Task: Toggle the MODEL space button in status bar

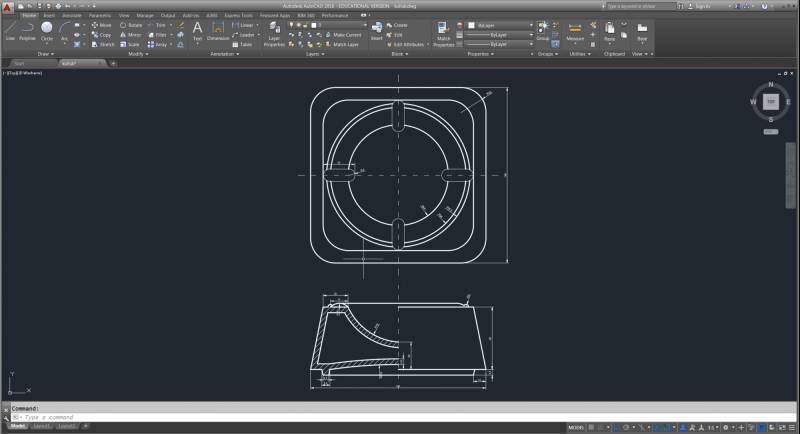Action: [575, 427]
